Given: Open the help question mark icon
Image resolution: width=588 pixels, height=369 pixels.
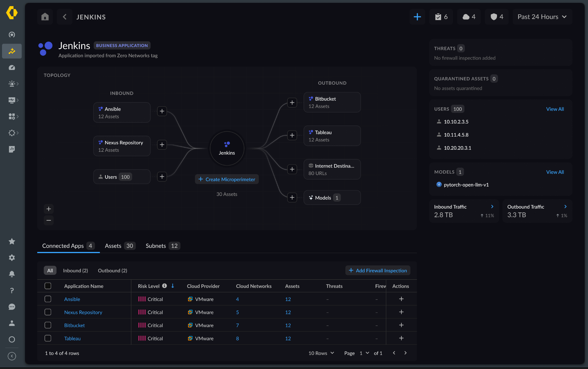Looking at the screenshot, I should click(12, 290).
